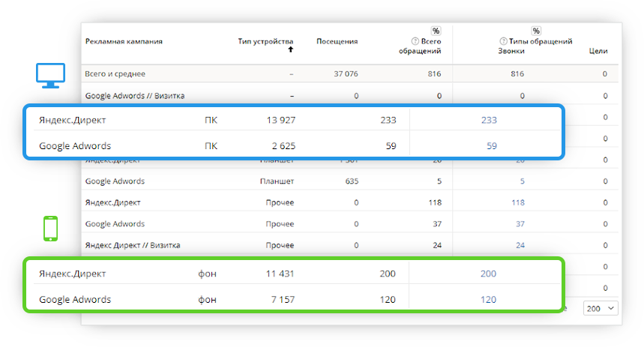
Task: Open calls link 120 for Google Adwords фон
Action: (x=488, y=299)
